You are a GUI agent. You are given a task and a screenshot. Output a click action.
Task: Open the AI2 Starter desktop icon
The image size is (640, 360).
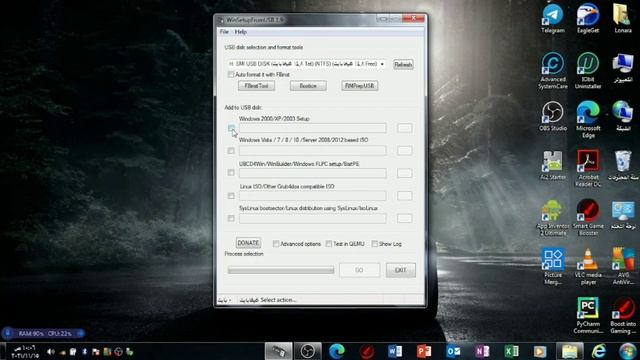tap(553, 165)
